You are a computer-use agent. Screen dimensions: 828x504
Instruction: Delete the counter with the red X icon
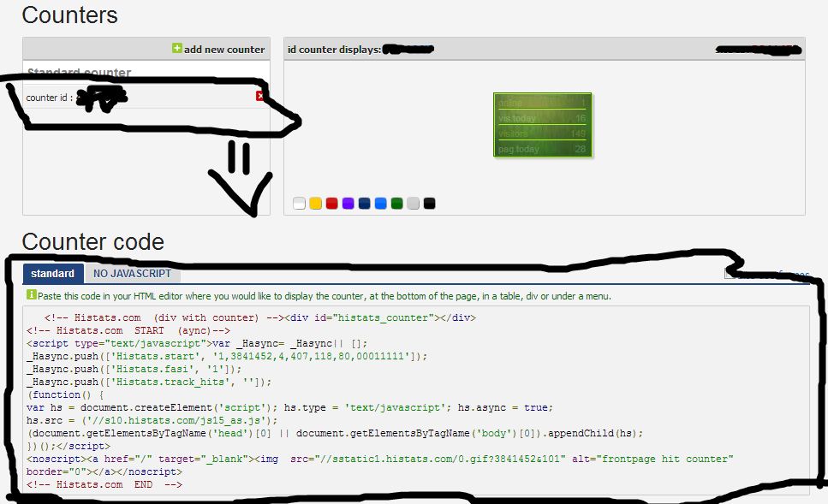pos(259,96)
